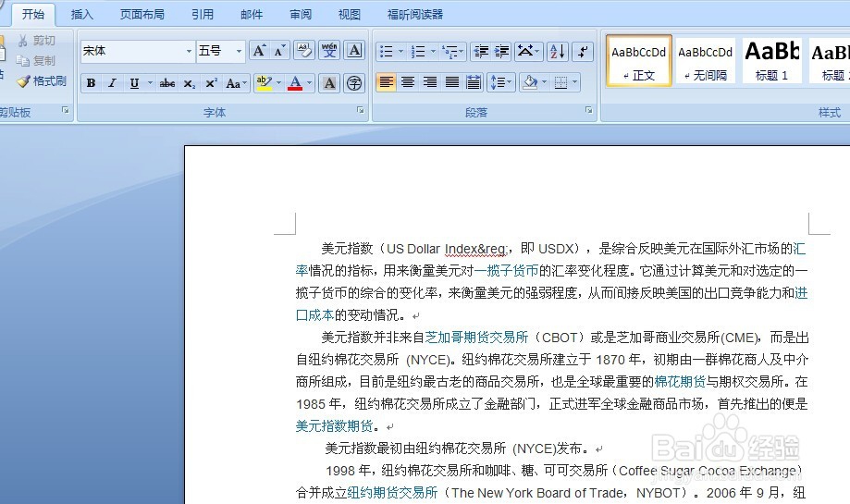Increase paragraph indent
The height and width of the screenshot is (504, 850).
pos(501,52)
